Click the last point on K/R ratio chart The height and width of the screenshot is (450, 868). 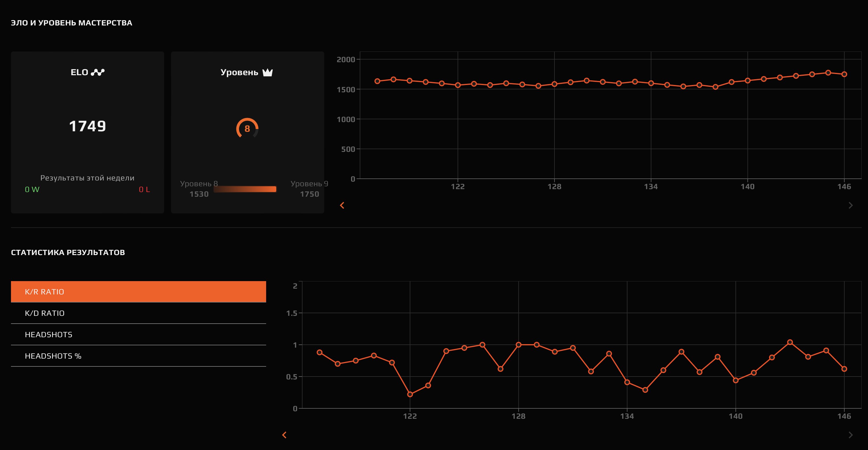(844, 369)
